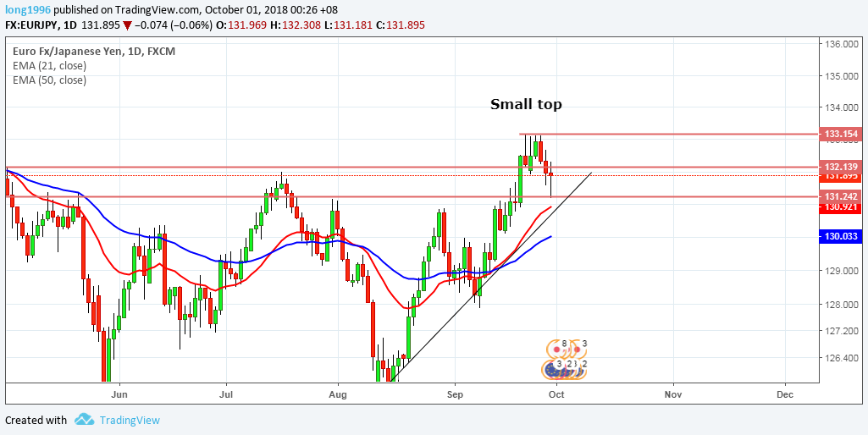Click the 133.154 price label
868x435 pixels.
[x=841, y=134]
